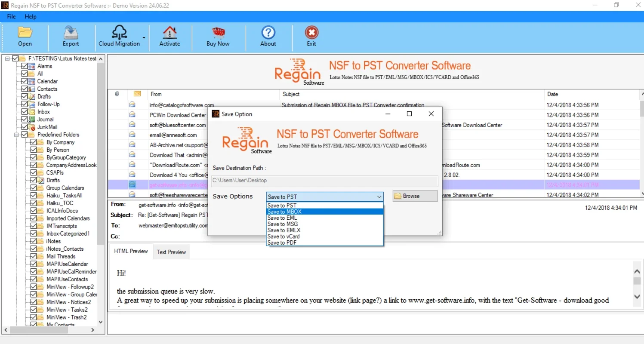This screenshot has width=644, height=344.
Task: Click the Contacts folder icon in tree
Action: [31, 89]
